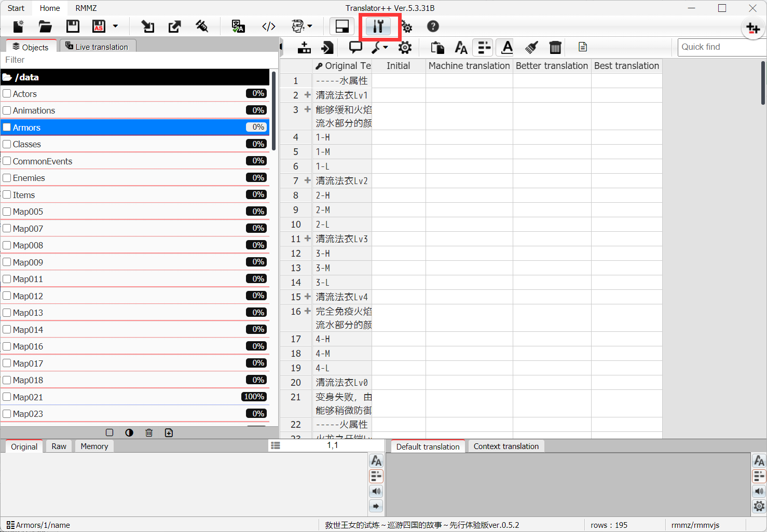767x532 pixels.
Task: Check the Animations checkbox
Action: click(7, 110)
